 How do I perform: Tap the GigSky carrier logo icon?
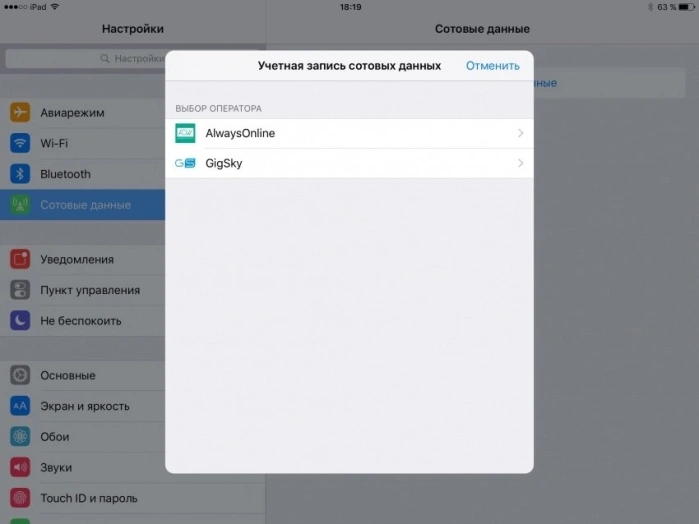pos(185,163)
